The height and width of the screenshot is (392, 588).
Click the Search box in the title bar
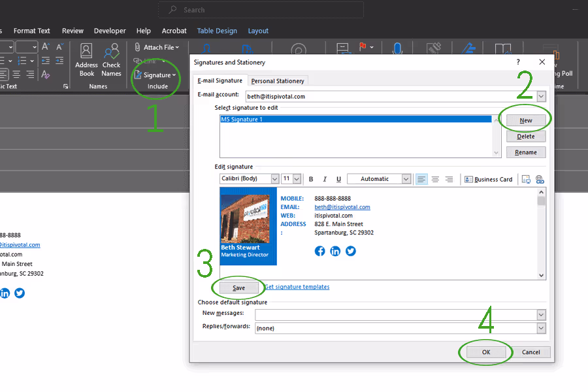click(261, 10)
